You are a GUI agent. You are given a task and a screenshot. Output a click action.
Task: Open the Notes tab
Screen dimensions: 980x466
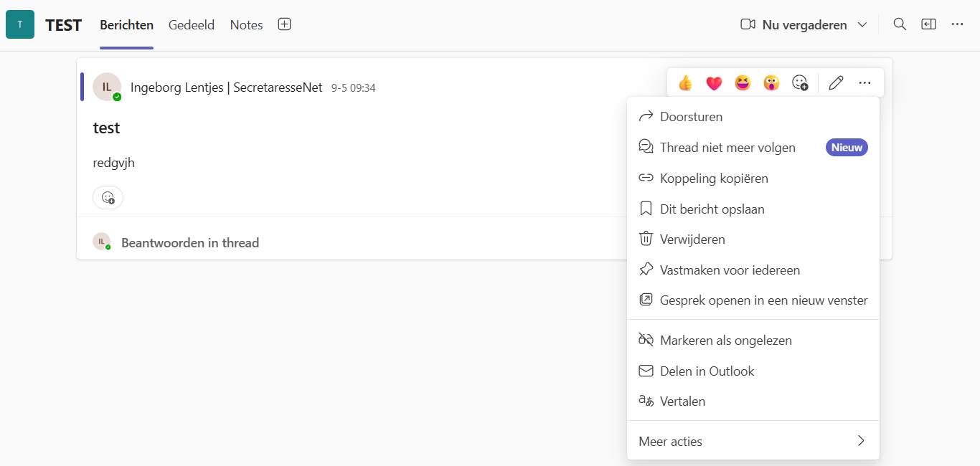click(246, 25)
